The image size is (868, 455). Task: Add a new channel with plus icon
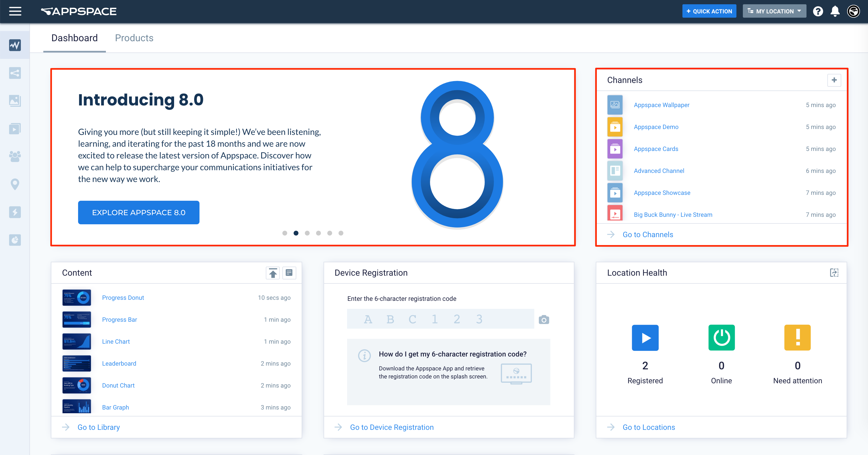pyautogui.click(x=834, y=80)
